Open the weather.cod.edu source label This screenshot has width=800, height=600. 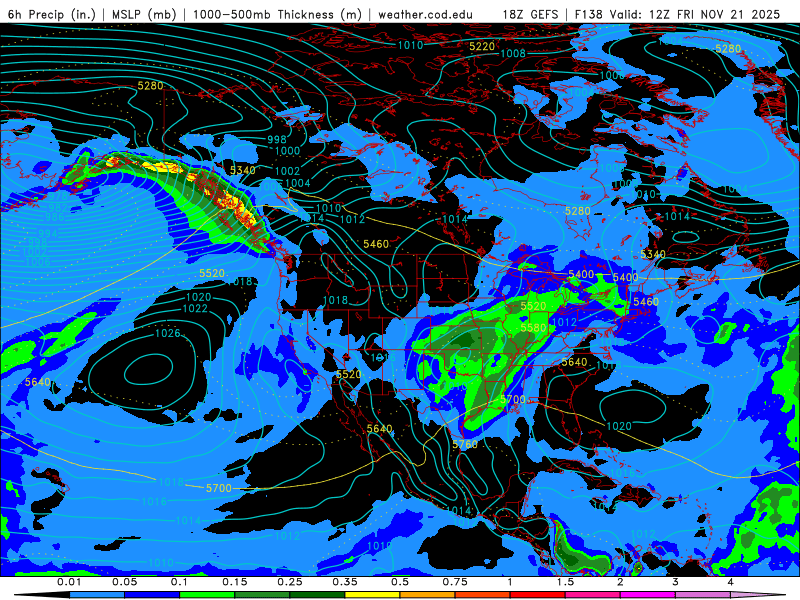pos(425,14)
